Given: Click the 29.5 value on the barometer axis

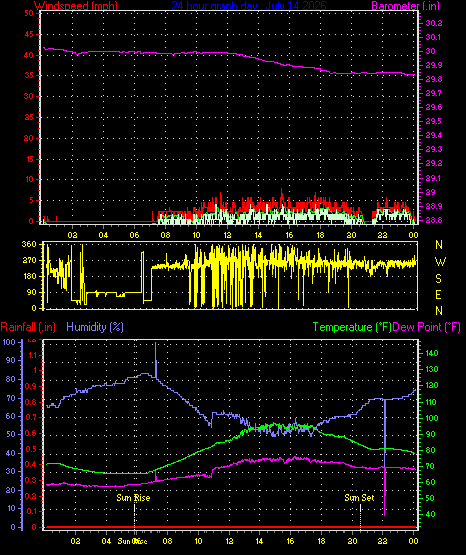Looking at the screenshot, I should tap(434, 121).
